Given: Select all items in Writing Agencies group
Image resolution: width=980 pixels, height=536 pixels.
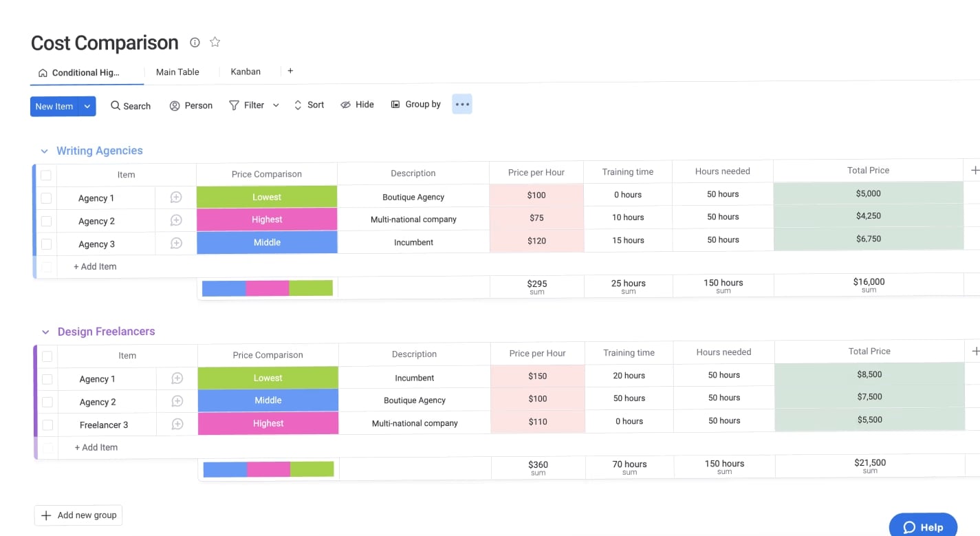Looking at the screenshot, I should [x=46, y=175].
